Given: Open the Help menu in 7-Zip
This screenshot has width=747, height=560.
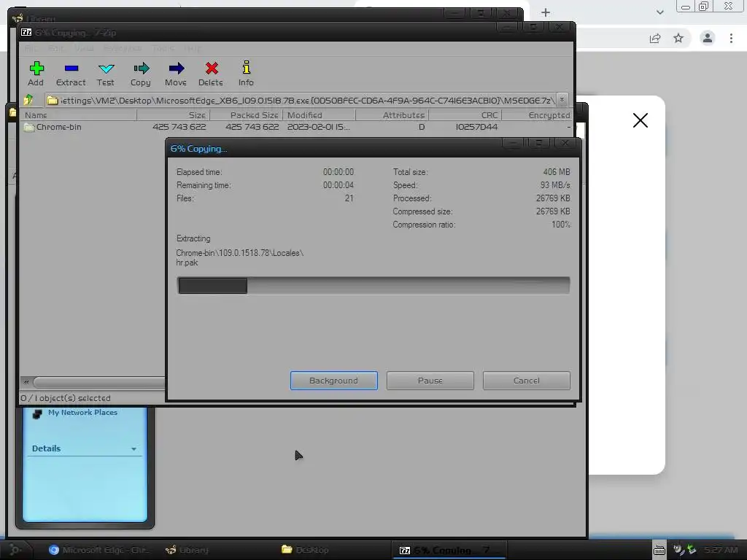Looking at the screenshot, I should 193,49.
